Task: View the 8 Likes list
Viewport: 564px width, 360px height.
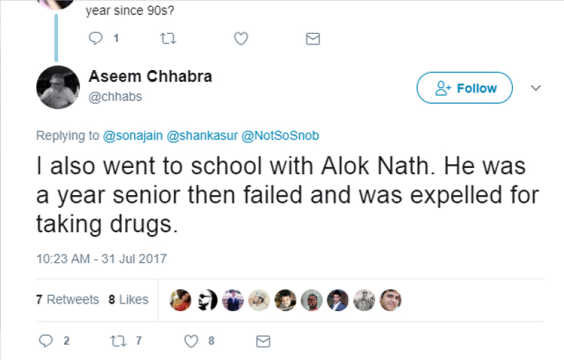Action: 128,299
